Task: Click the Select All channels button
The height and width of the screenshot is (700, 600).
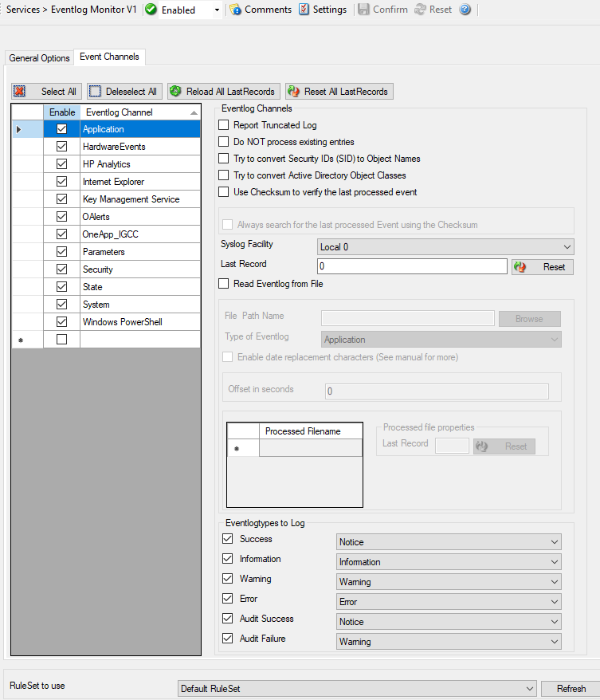Action: click(45, 92)
